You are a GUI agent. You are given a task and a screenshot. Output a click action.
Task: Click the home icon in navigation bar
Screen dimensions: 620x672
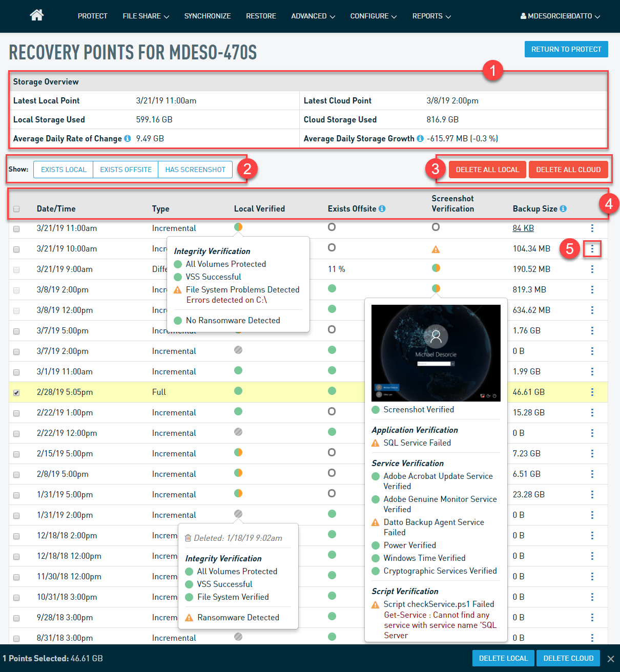pos(36,15)
